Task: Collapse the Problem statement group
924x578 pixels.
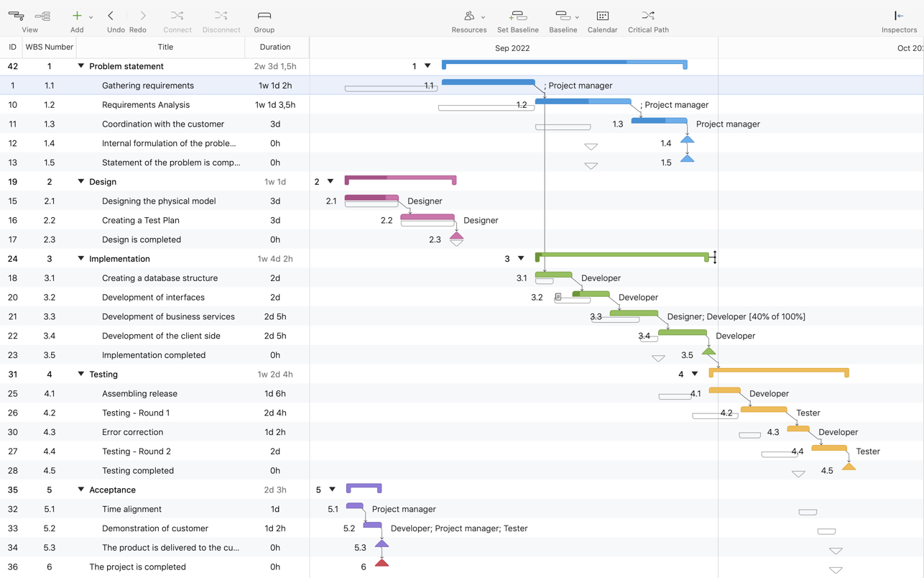Action: tap(80, 66)
